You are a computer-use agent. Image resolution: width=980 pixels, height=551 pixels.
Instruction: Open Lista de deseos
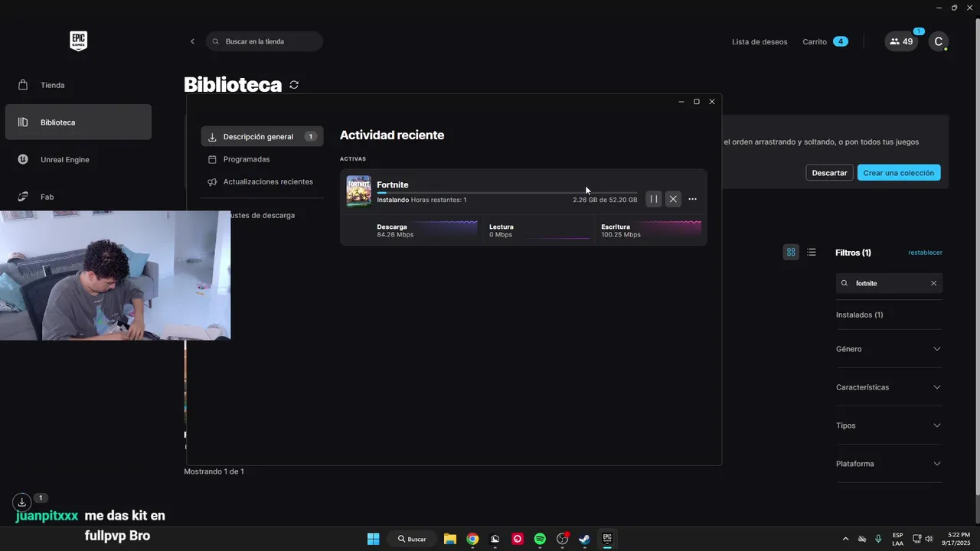click(x=759, y=42)
